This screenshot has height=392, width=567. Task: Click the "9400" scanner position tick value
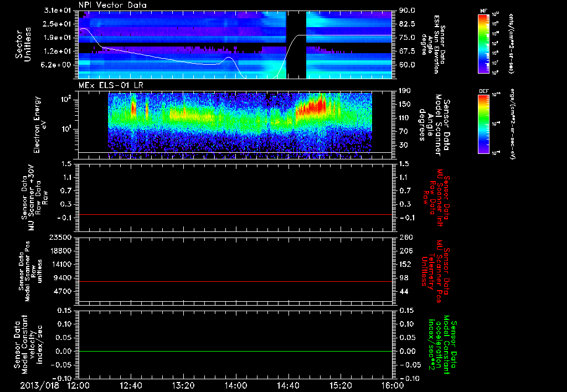click(x=63, y=278)
